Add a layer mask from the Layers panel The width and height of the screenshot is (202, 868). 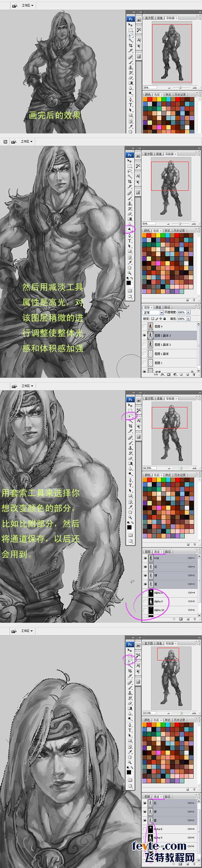tap(169, 374)
